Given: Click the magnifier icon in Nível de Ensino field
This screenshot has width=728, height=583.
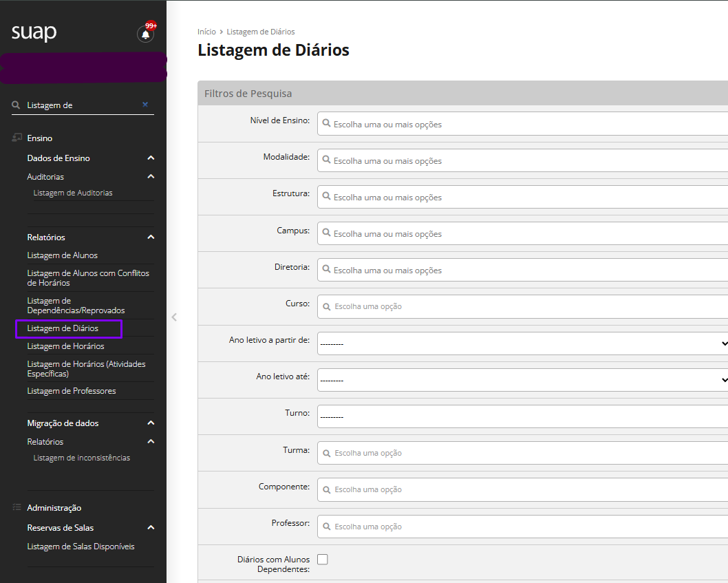Looking at the screenshot, I should (326, 124).
